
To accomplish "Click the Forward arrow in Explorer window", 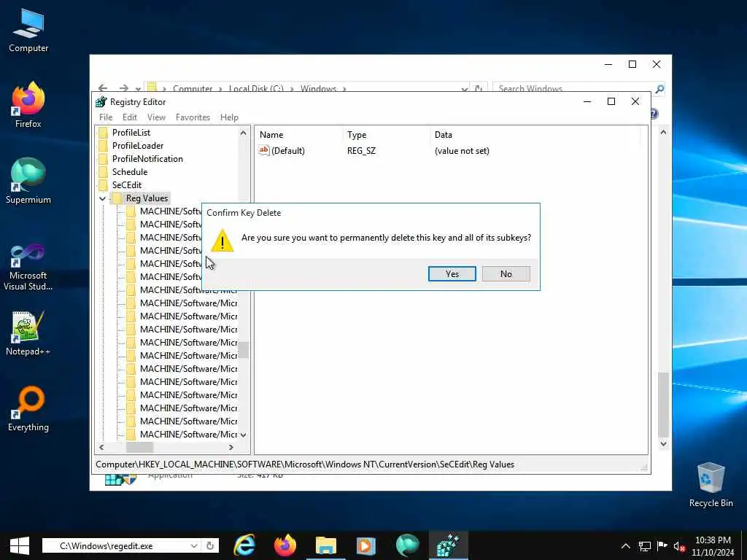I will (124, 88).
